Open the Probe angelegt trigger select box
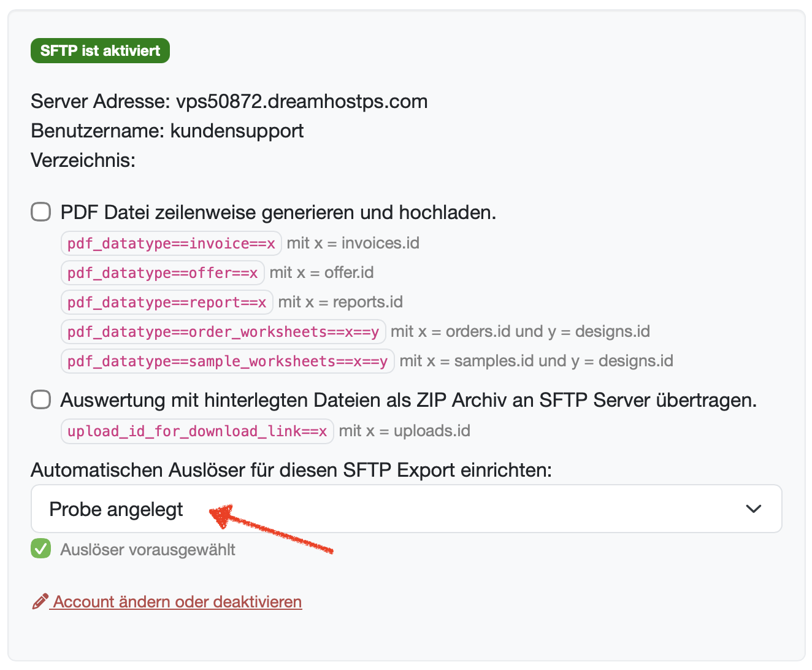This screenshot has height=670, width=812. click(x=407, y=509)
